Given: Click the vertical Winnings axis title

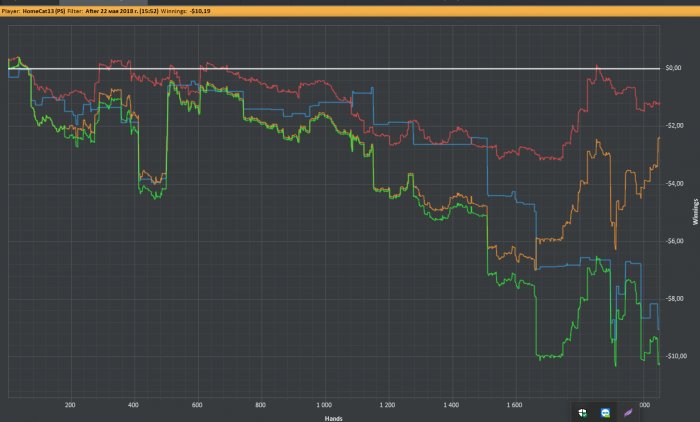Looking at the screenshot, I should point(695,212).
